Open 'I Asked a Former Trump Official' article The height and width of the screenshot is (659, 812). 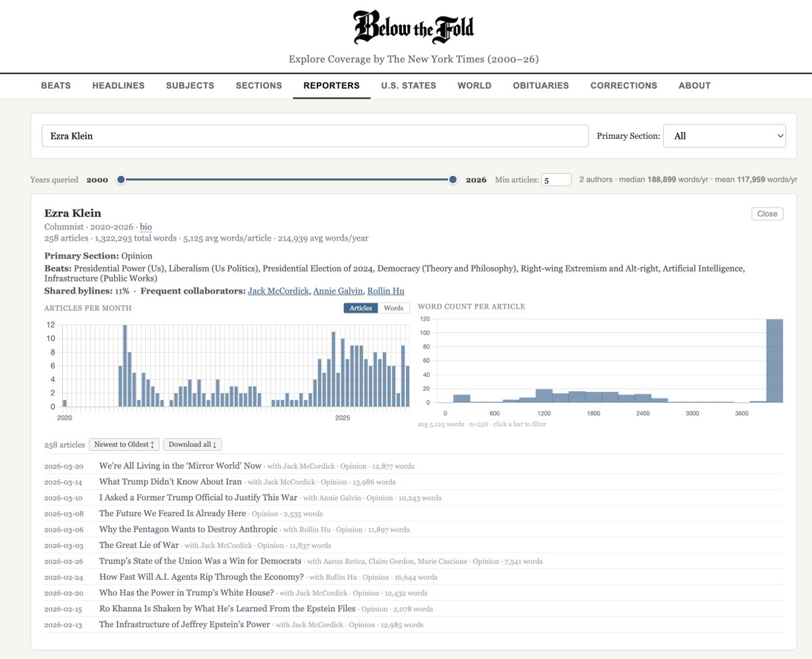(198, 497)
